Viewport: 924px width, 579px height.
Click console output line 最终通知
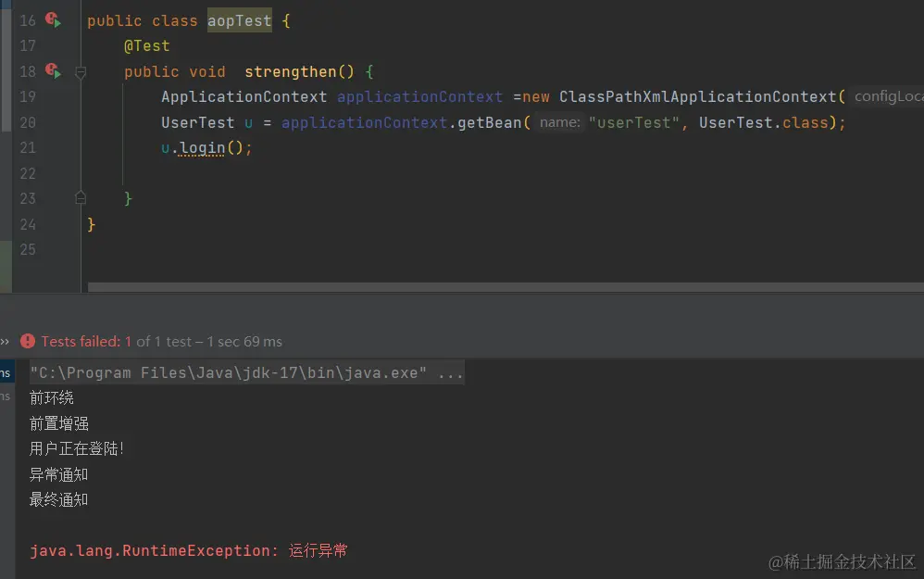59,500
